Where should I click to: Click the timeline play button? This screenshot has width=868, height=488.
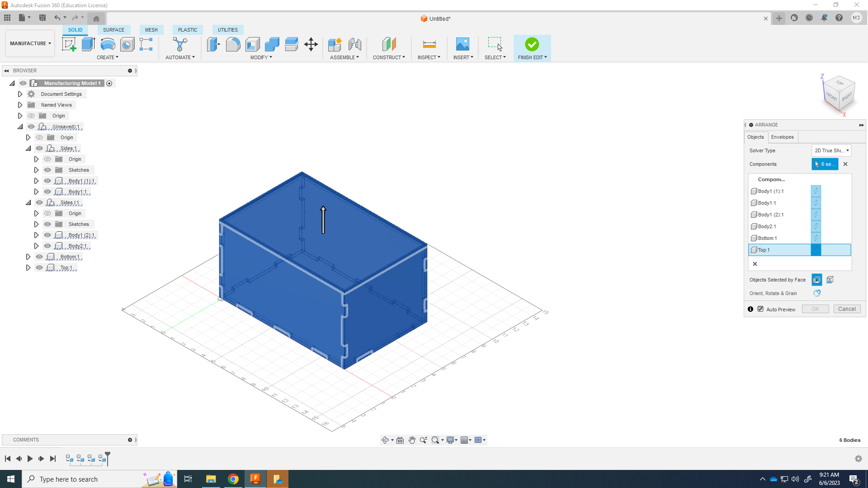click(x=30, y=459)
